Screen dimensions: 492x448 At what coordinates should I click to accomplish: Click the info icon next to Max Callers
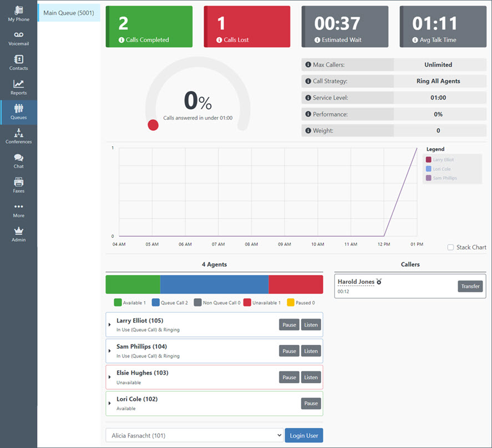tap(308, 65)
